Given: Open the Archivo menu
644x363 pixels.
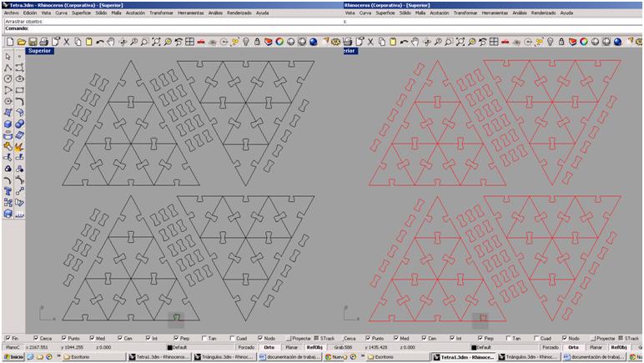Looking at the screenshot, I should pyautogui.click(x=11, y=13).
